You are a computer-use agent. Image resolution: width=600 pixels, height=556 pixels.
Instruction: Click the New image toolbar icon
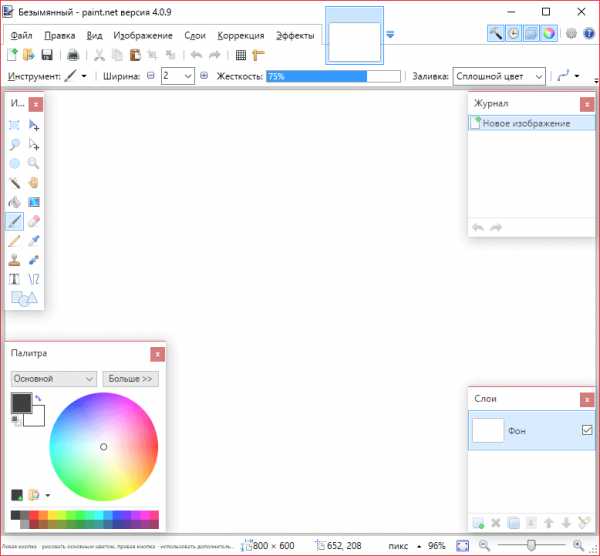tap(12, 55)
